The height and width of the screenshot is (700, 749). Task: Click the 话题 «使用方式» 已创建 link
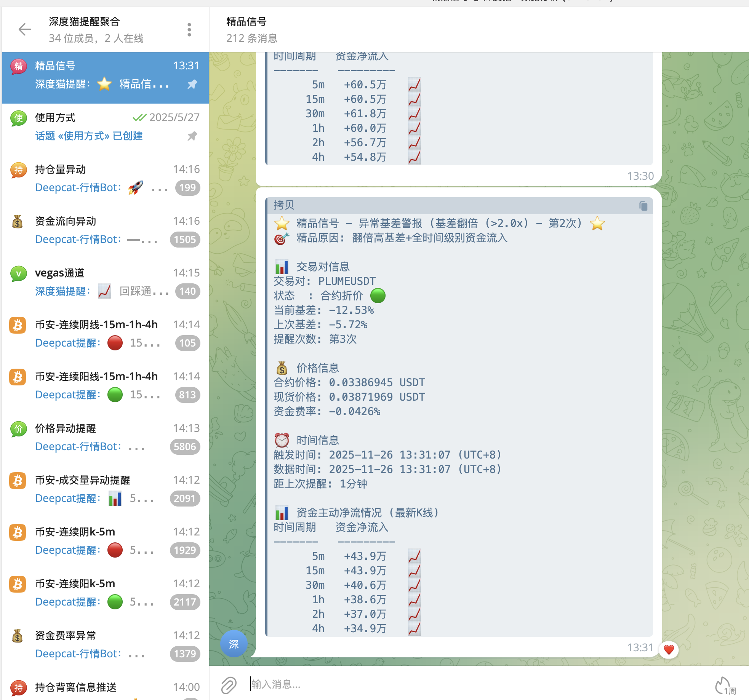tap(88, 136)
